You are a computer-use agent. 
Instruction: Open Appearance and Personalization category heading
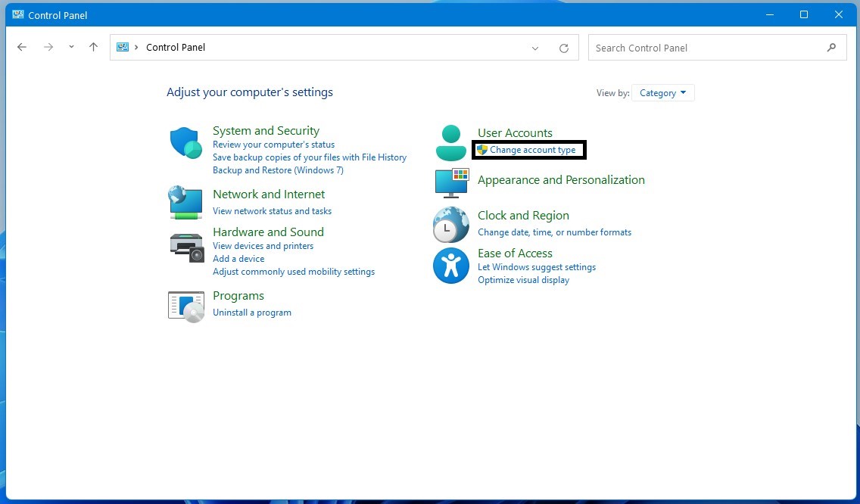click(x=561, y=180)
